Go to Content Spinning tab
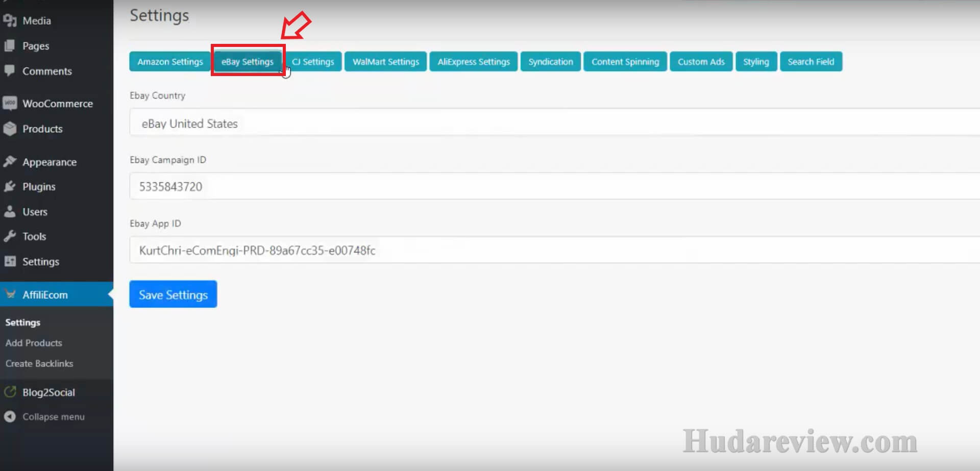Image resolution: width=980 pixels, height=471 pixels. tap(625, 62)
